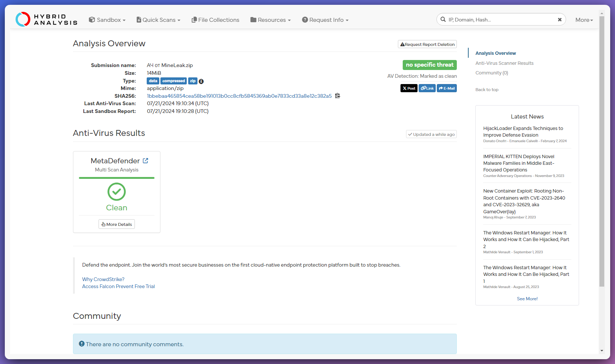Open the Quick Scans dropdown menu
The image size is (615, 364).
click(x=158, y=20)
